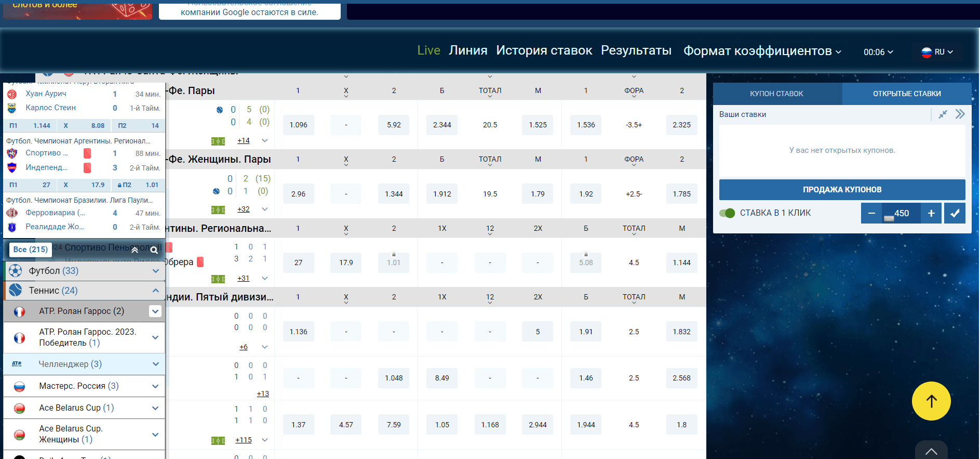Expand Ace Belarus Cup. Женщины (1)

click(155, 435)
